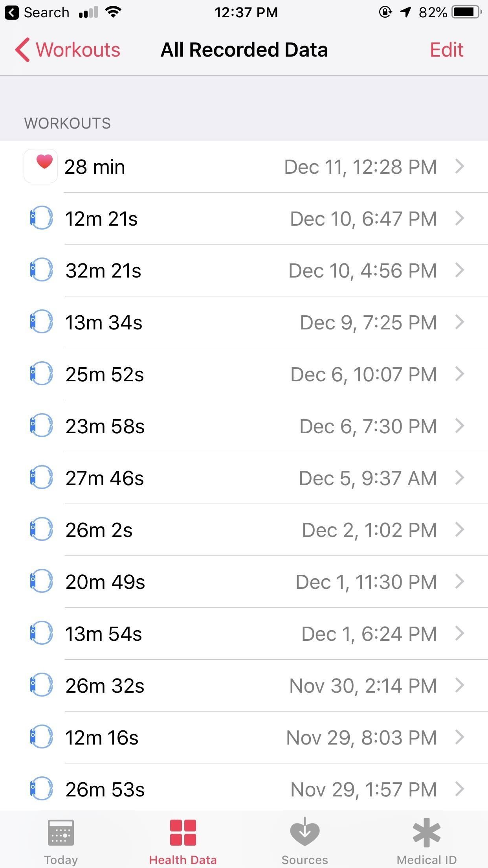
Task: Tap the Apple Watch icon beside 25m 52s
Action: click(41, 373)
